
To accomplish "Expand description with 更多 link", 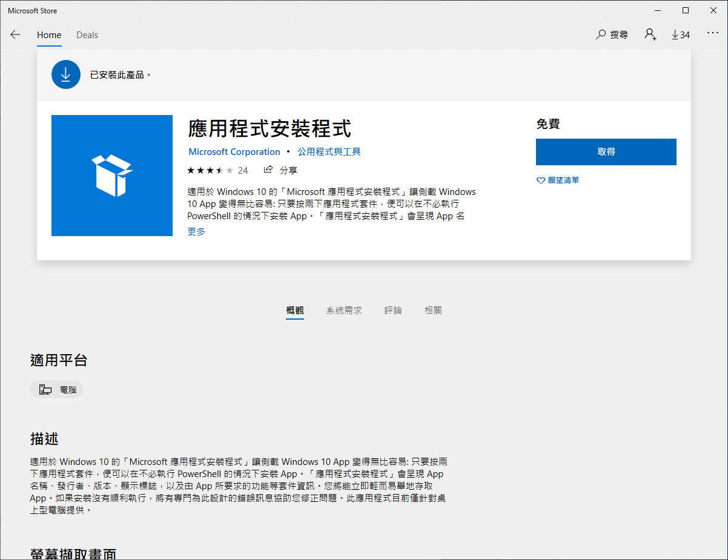I will pyautogui.click(x=196, y=231).
